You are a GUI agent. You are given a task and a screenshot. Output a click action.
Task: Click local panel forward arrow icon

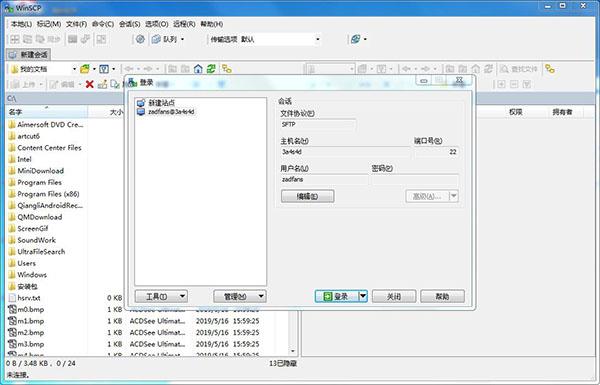(x=148, y=69)
